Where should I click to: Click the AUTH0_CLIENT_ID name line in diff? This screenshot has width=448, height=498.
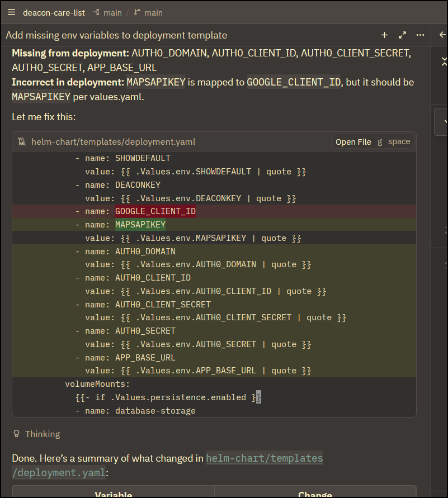(214, 278)
